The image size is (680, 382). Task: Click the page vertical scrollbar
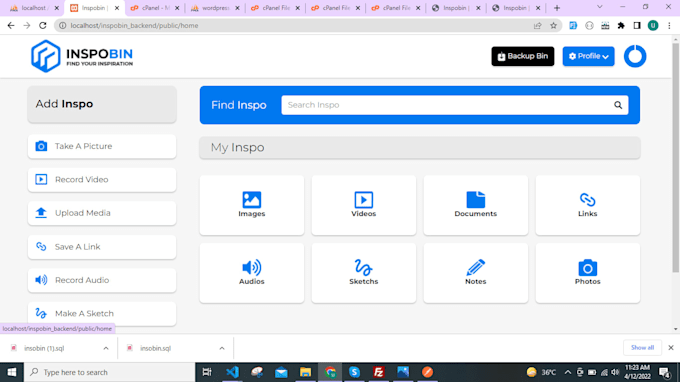pos(676,158)
